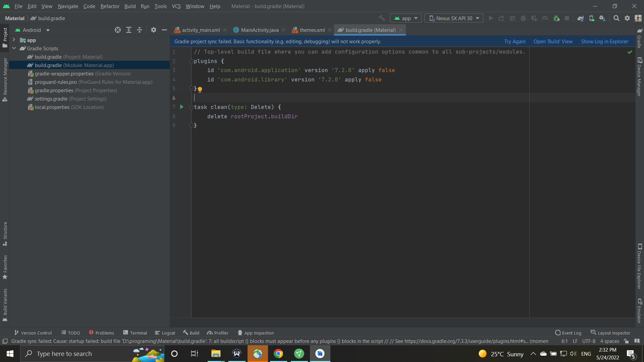Expand the app module tree node
Screen dimensions: 644x362
click(x=14, y=40)
